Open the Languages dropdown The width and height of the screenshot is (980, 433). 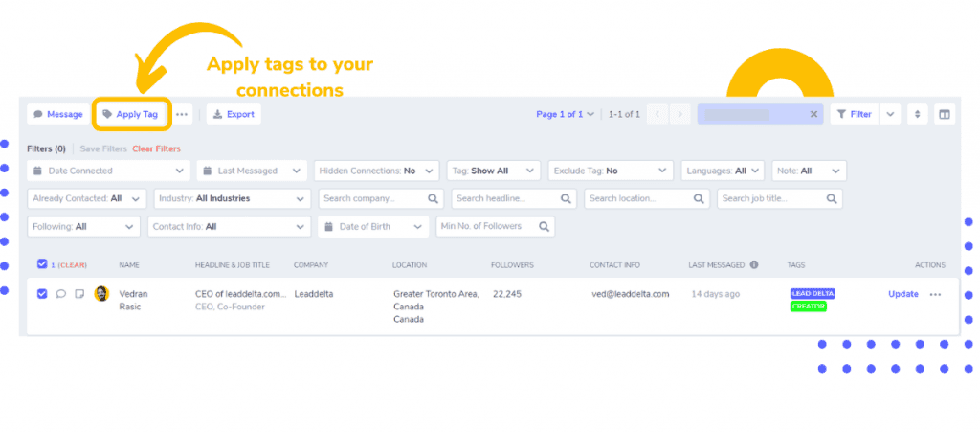[723, 171]
